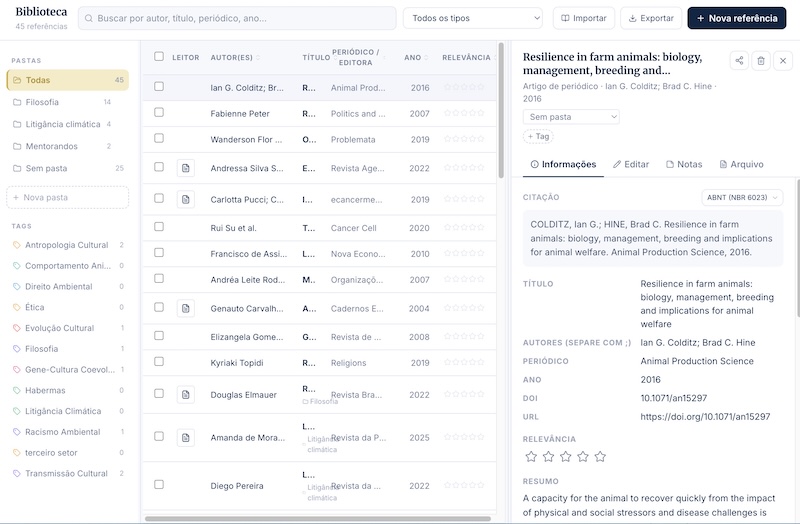Open reader icon for Andressa Silva row

coord(186,168)
